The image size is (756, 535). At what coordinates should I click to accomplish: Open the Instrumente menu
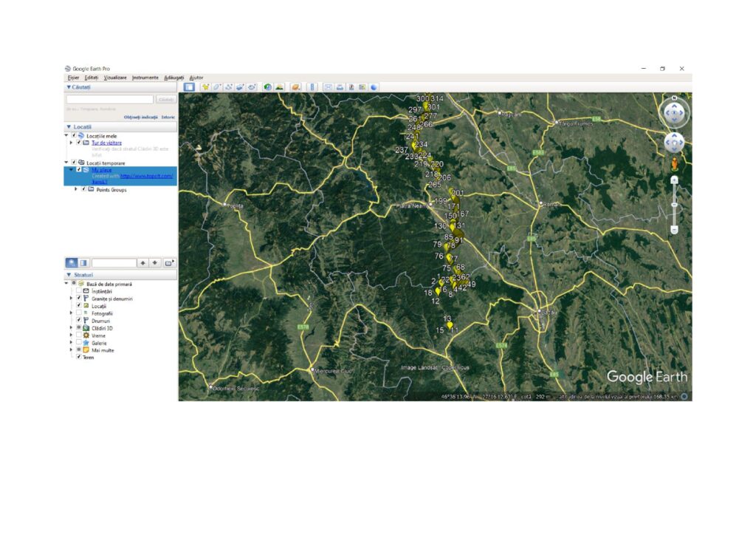(145, 78)
